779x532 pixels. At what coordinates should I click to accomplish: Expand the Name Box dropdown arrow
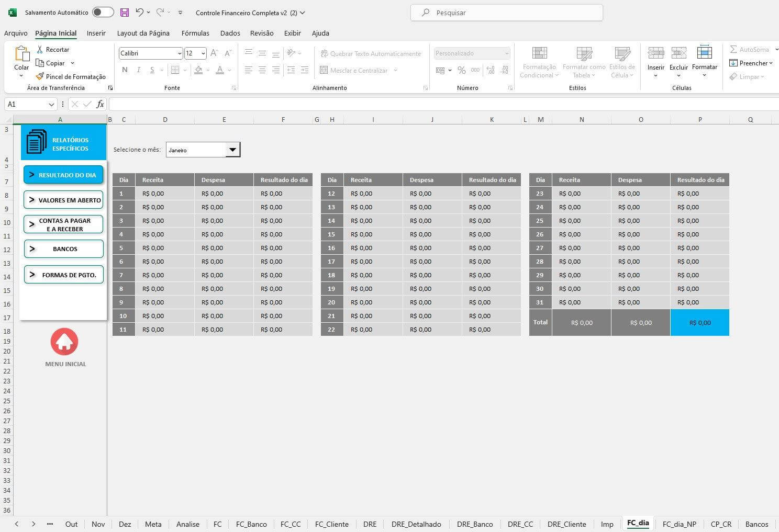(x=51, y=105)
